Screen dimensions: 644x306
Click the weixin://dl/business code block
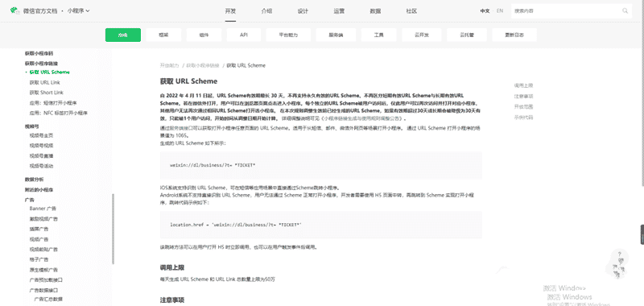click(320, 165)
